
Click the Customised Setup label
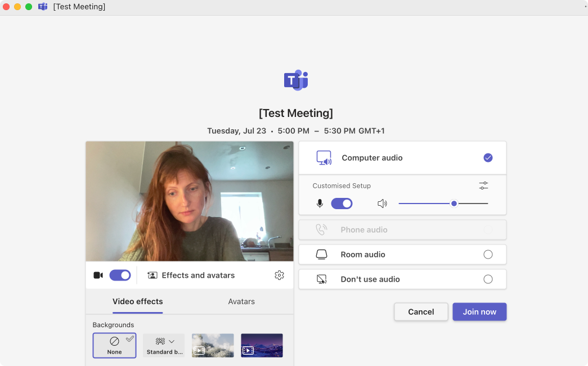pyautogui.click(x=342, y=186)
